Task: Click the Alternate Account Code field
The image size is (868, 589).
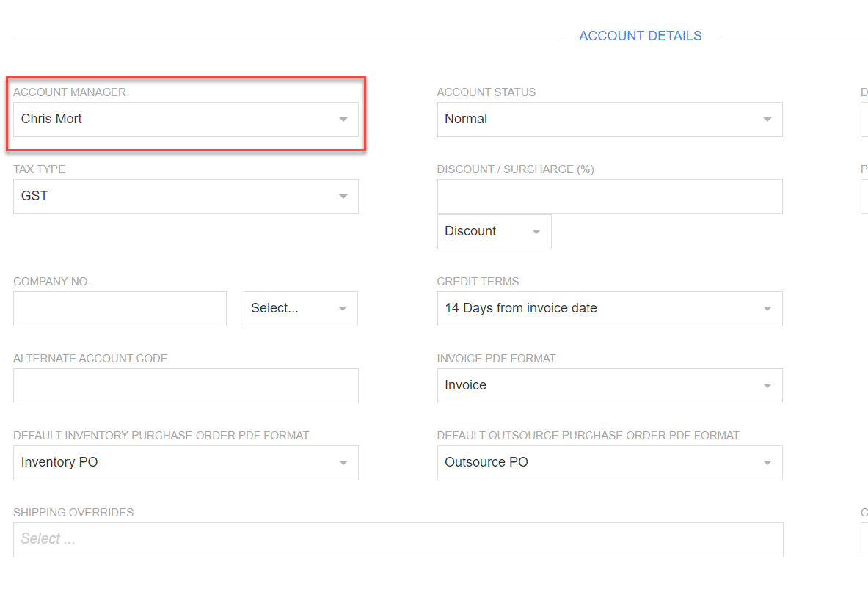Action: [x=186, y=386]
